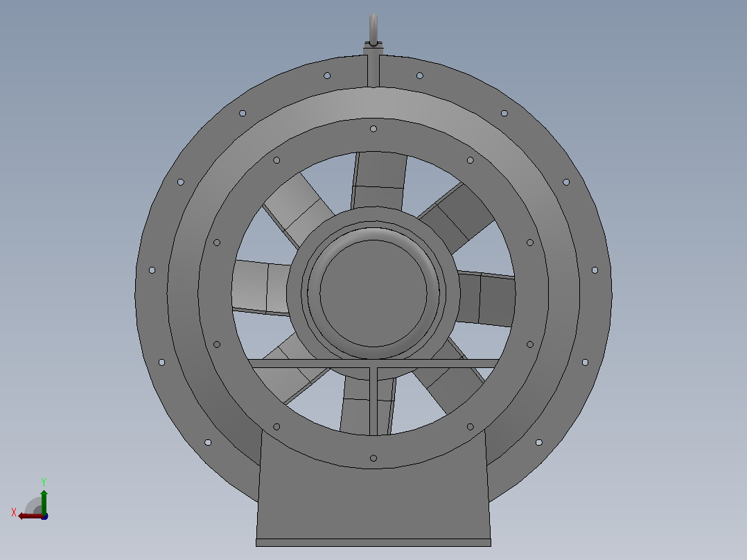Viewport: 747px width, 560px height.
Task: Click the blue Z axis dot of the triad
Action: (45, 516)
